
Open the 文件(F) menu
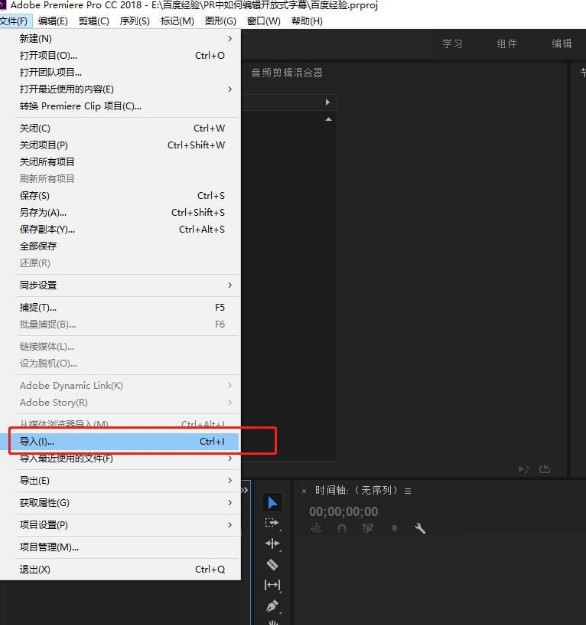coord(14,21)
